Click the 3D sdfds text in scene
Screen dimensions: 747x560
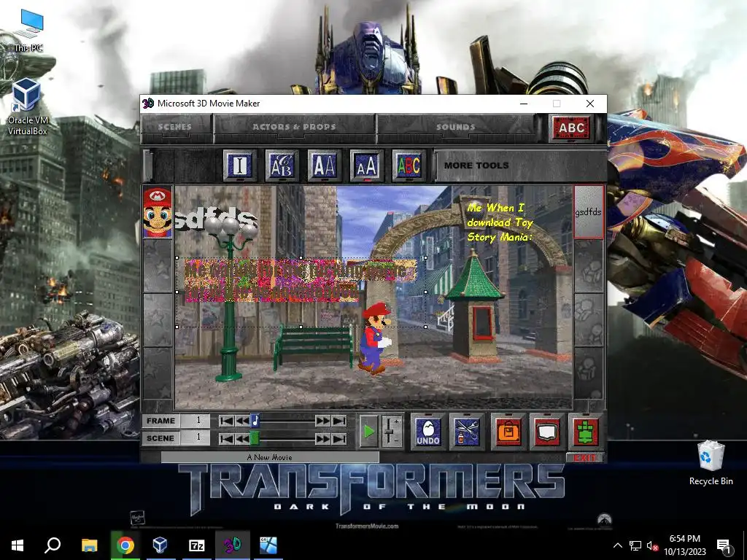pyautogui.click(x=217, y=219)
